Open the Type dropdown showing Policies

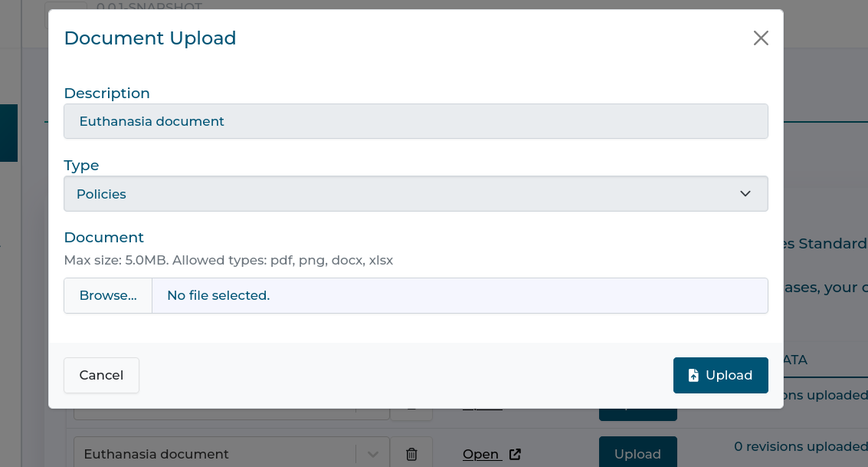coord(416,194)
